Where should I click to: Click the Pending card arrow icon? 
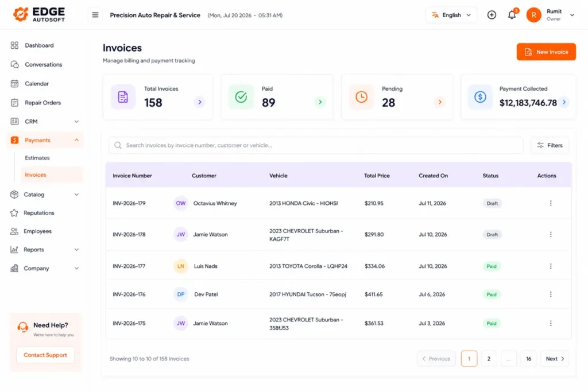click(439, 102)
